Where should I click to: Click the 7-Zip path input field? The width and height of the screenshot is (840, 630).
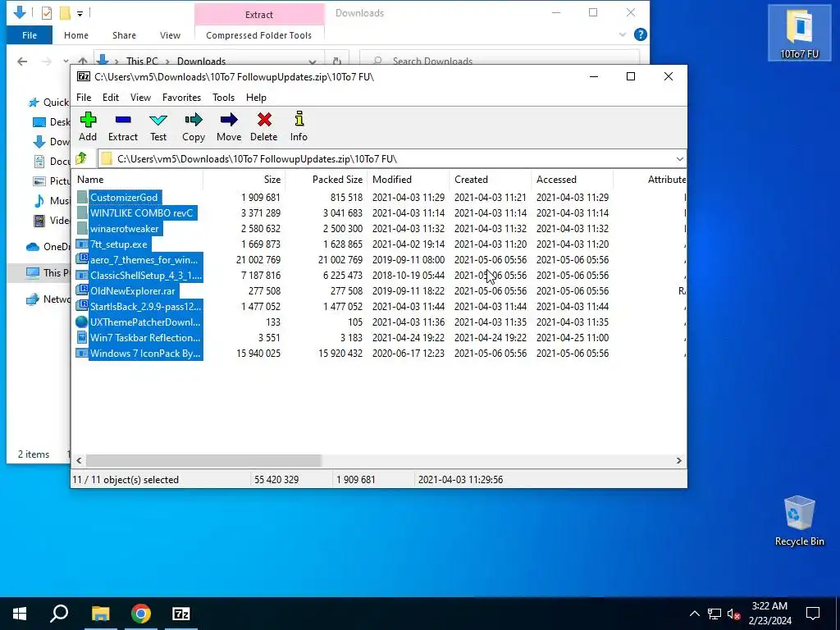tap(391, 158)
